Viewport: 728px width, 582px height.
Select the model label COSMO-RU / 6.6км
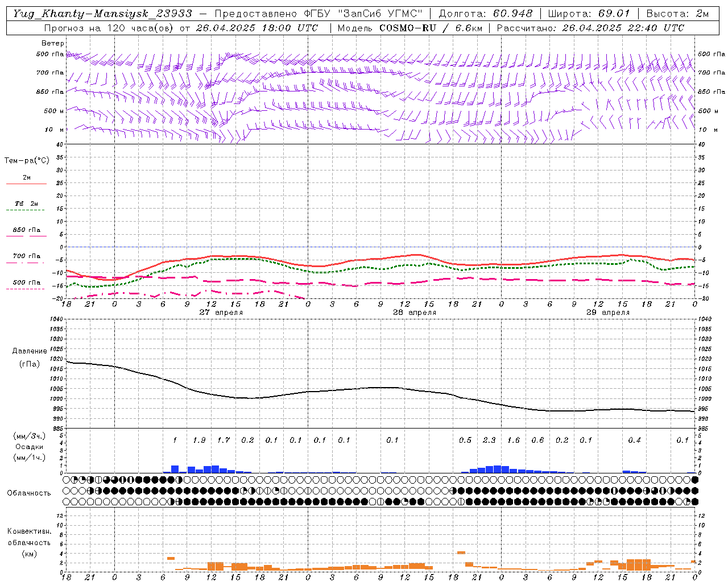point(431,28)
